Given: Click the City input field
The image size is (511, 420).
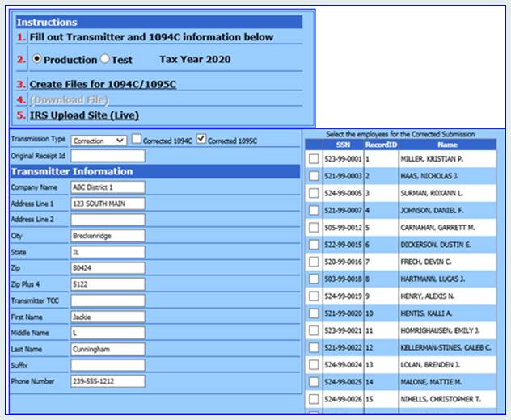Looking at the screenshot, I should point(108,236).
